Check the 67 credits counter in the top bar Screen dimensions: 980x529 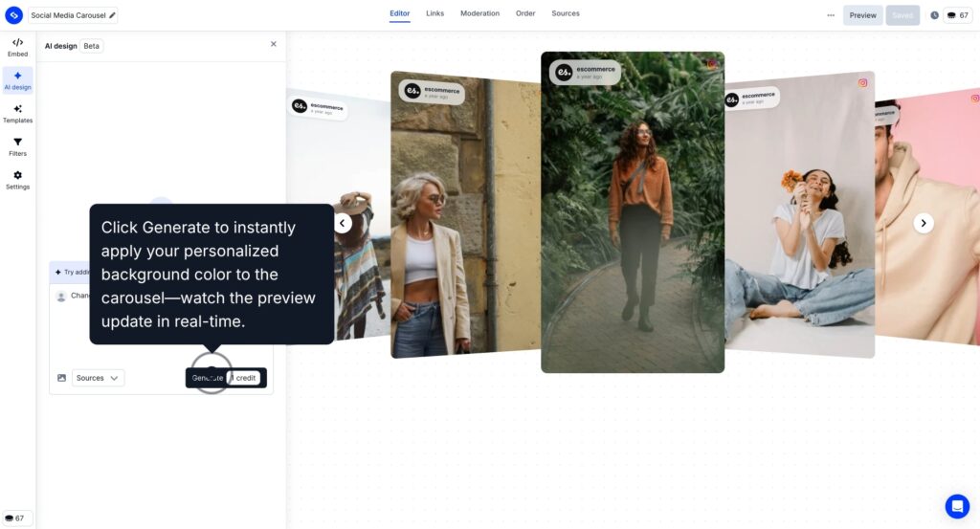click(x=957, y=15)
